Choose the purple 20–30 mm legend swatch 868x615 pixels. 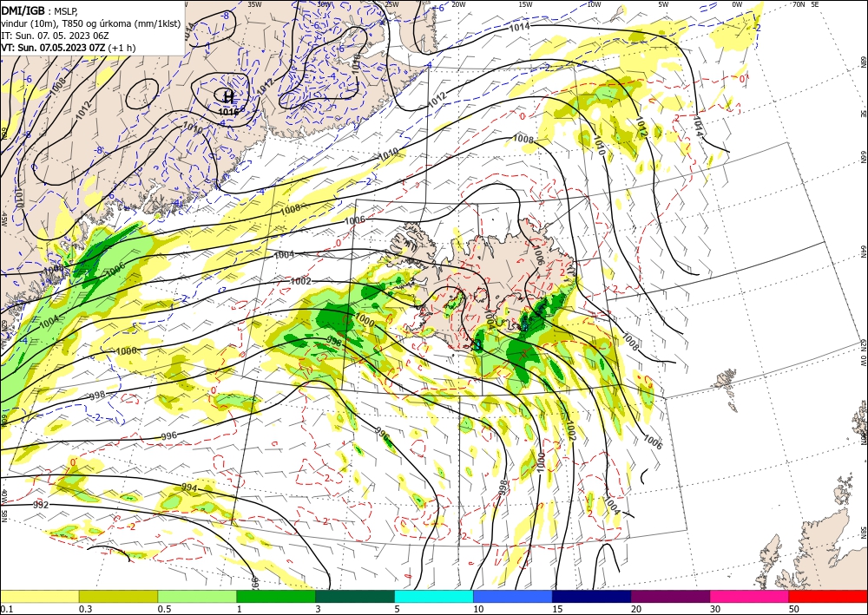[670, 596]
